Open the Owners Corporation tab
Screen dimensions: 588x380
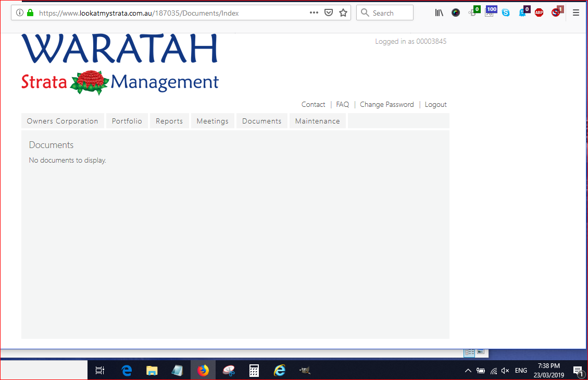[x=62, y=121]
